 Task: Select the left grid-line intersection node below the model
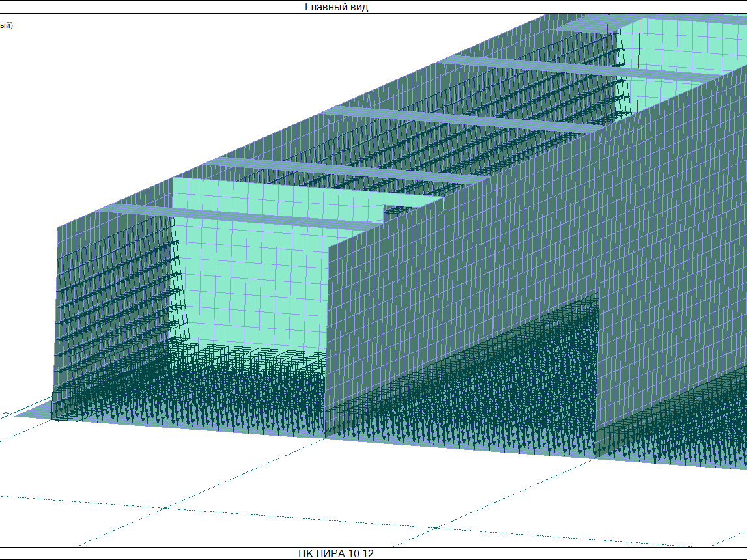tap(165, 507)
